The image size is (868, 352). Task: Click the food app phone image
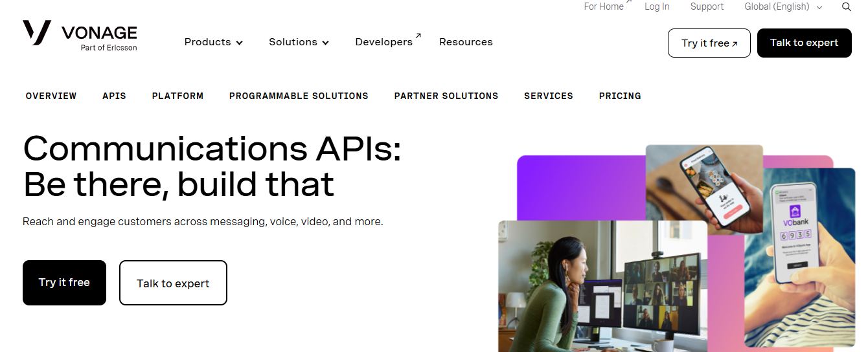click(x=704, y=189)
